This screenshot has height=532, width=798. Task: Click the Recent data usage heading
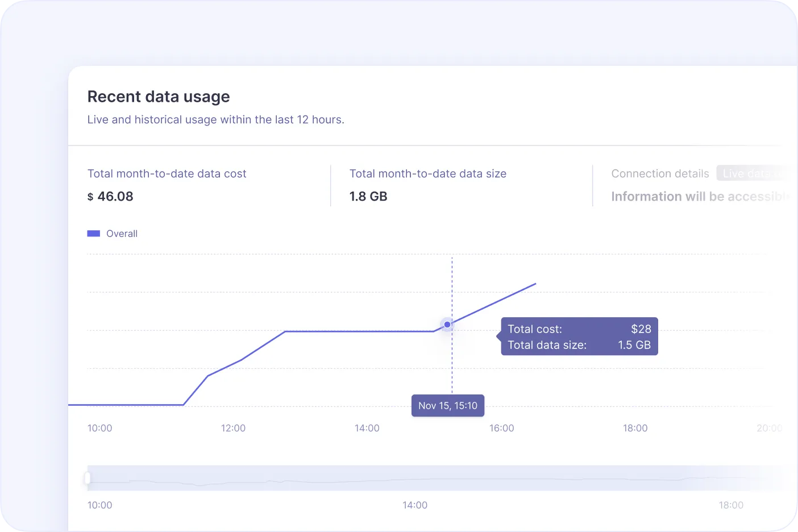(x=159, y=97)
